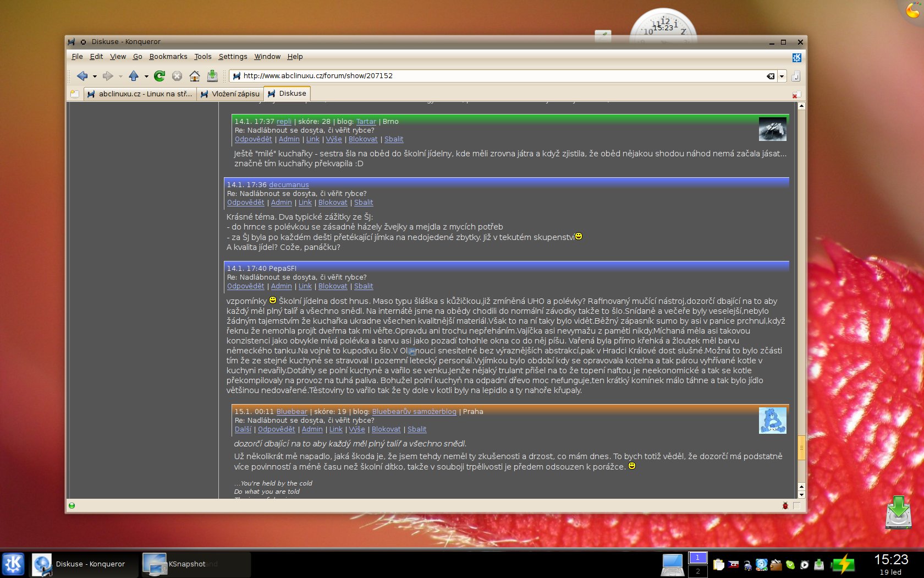Open the media player tray icon

pos(805,564)
